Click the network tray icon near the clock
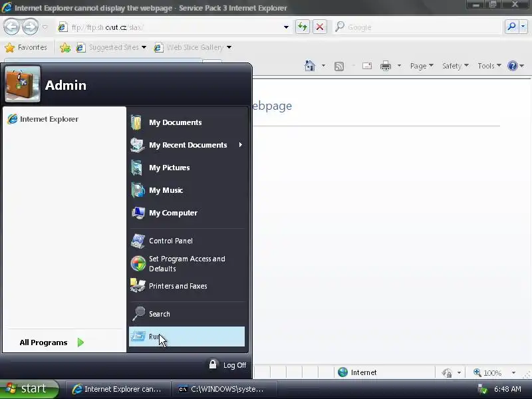532x399 pixels. (481, 389)
